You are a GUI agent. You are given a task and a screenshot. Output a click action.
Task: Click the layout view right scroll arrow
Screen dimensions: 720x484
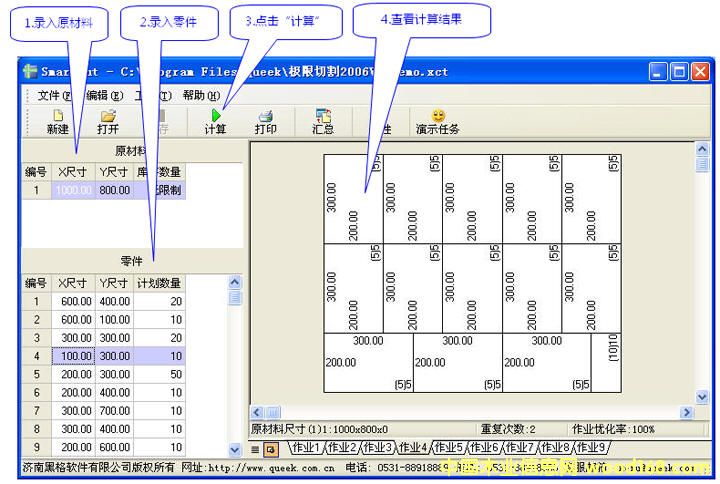click(686, 412)
